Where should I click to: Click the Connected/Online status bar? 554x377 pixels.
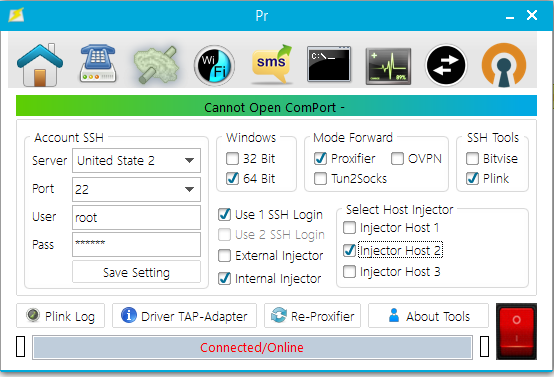[252, 348]
